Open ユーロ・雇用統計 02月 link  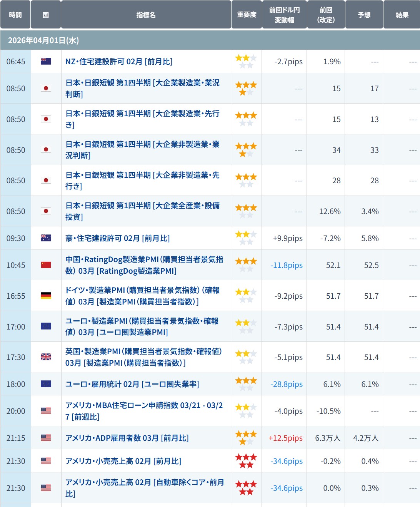[132, 384]
